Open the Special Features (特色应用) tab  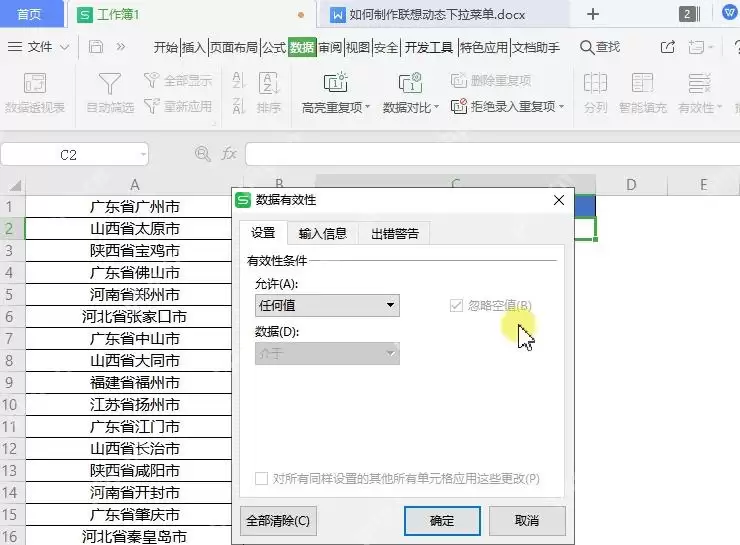pos(484,47)
